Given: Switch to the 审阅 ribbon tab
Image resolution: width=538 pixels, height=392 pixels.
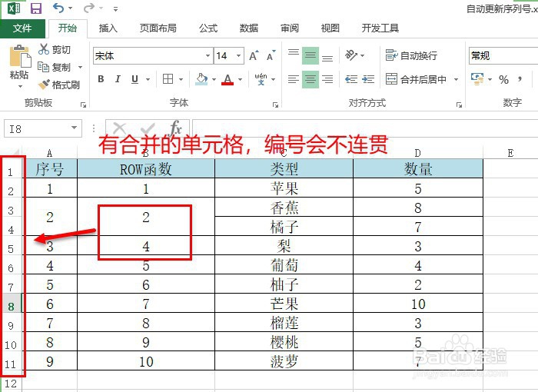Looking at the screenshot, I should [290, 28].
